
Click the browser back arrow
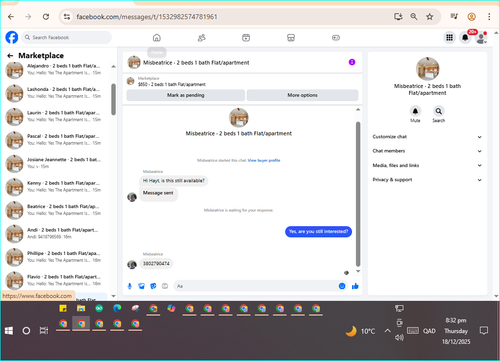pos(11,17)
